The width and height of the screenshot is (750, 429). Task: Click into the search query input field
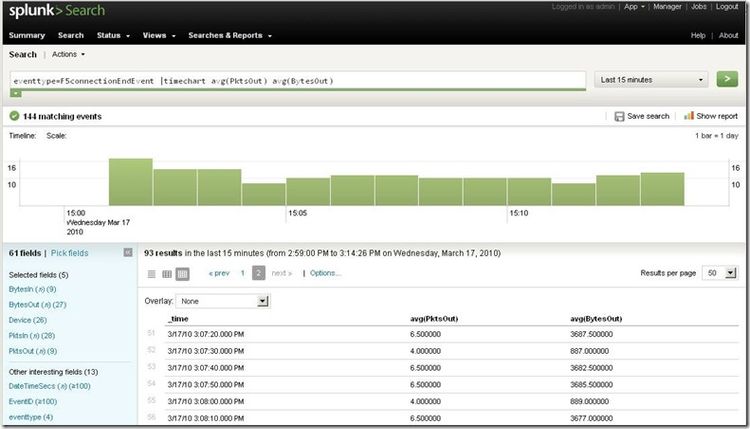point(298,80)
